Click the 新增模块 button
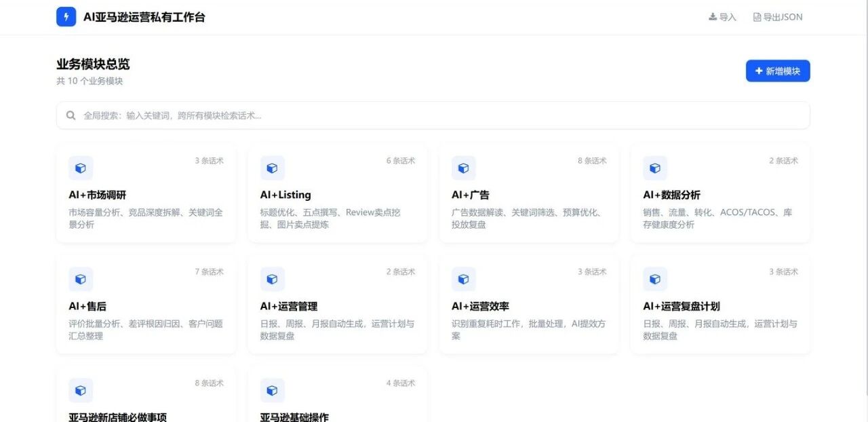Viewport: 868px width, 422px height. [x=778, y=71]
